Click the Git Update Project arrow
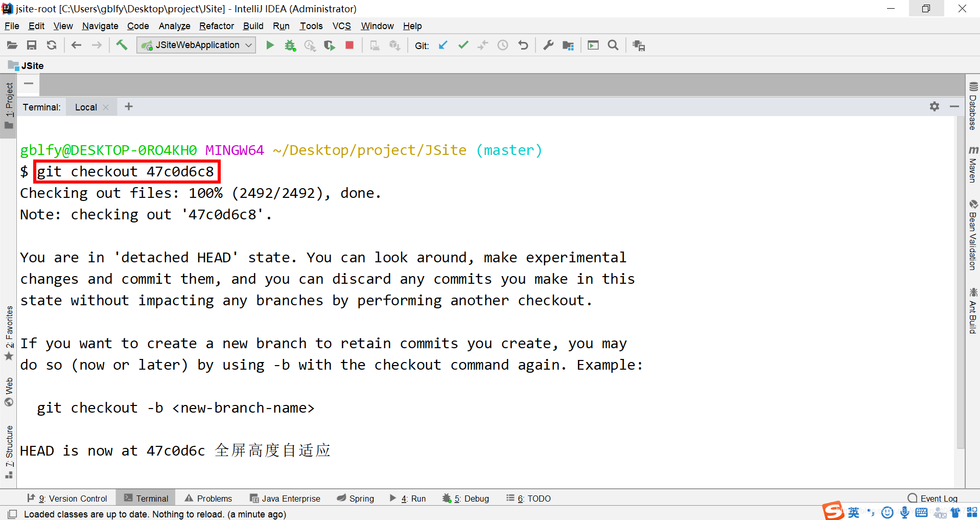 [443, 46]
